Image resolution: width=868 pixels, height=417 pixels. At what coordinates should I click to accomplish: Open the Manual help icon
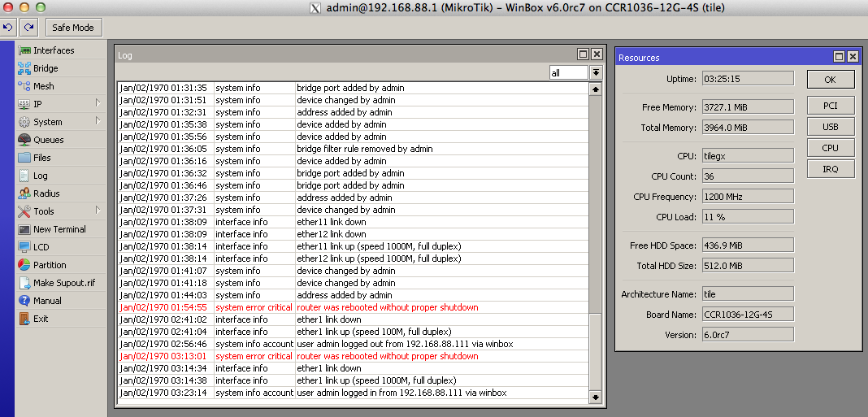point(24,301)
